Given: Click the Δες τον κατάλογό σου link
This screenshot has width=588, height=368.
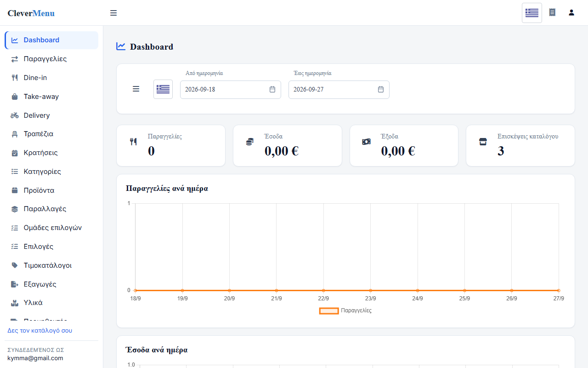Looking at the screenshot, I should pos(40,330).
